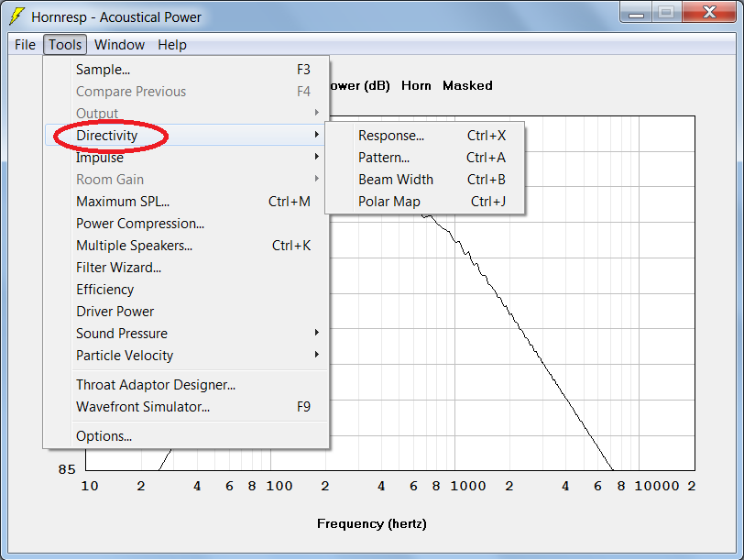Select Polar Map in Directivity submenu

point(424,202)
